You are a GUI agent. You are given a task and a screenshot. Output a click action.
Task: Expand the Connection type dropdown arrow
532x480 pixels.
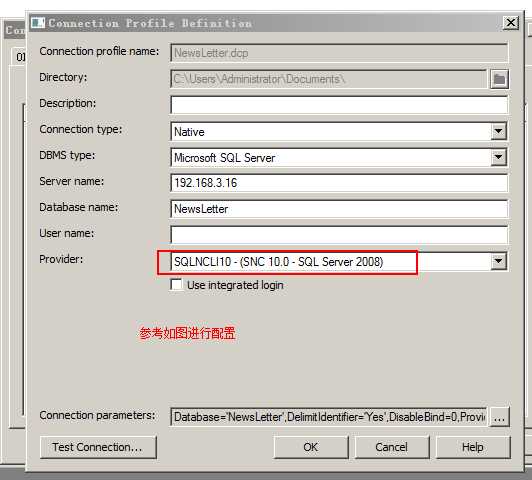[498, 131]
